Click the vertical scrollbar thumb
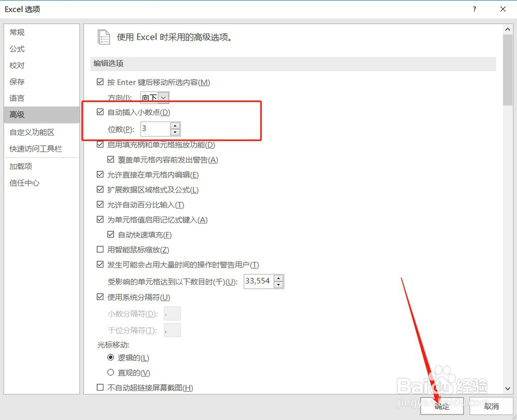The width and height of the screenshot is (517, 420). (508, 70)
